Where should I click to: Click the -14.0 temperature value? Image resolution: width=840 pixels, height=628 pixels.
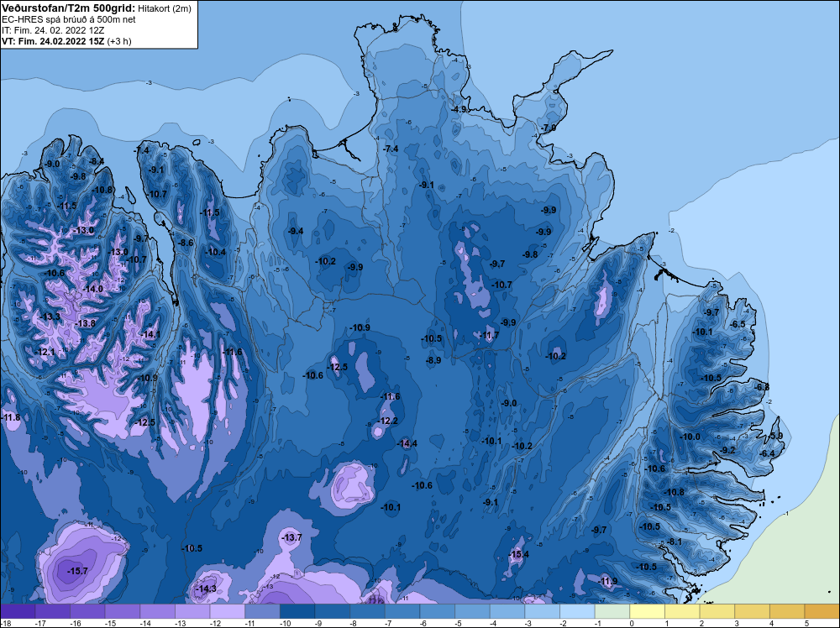pyautogui.click(x=92, y=289)
